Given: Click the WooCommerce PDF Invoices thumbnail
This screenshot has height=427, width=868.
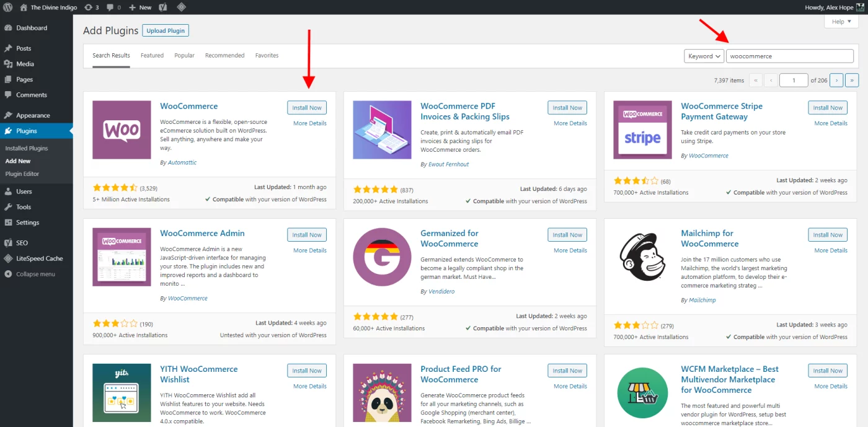Looking at the screenshot, I should tap(382, 130).
